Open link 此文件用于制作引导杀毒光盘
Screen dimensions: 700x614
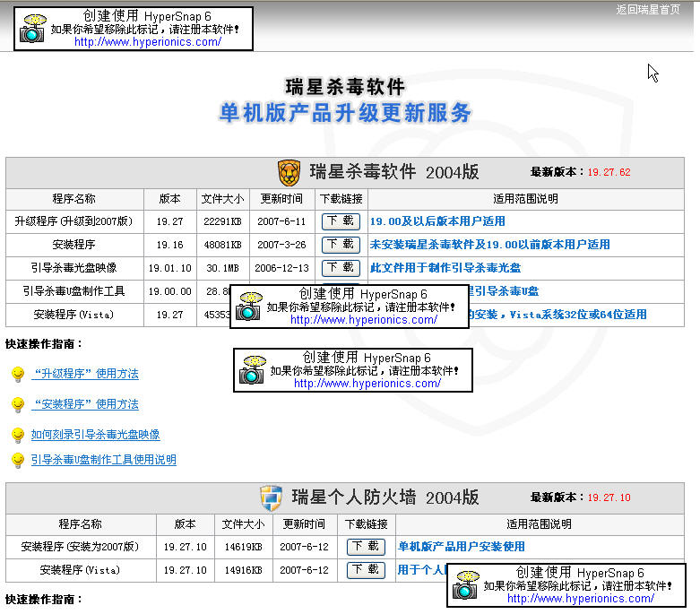point(445,267)
